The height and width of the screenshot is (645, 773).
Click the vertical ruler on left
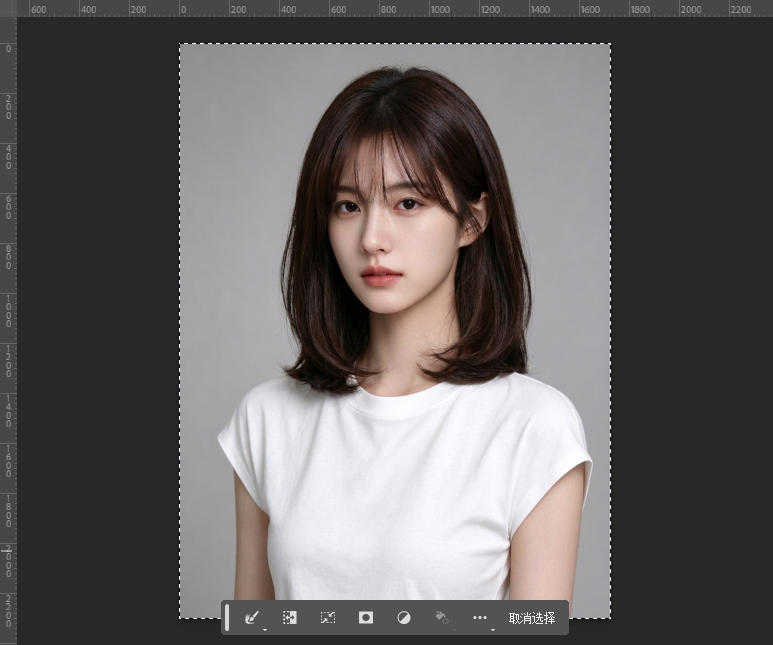coord(8,330)
